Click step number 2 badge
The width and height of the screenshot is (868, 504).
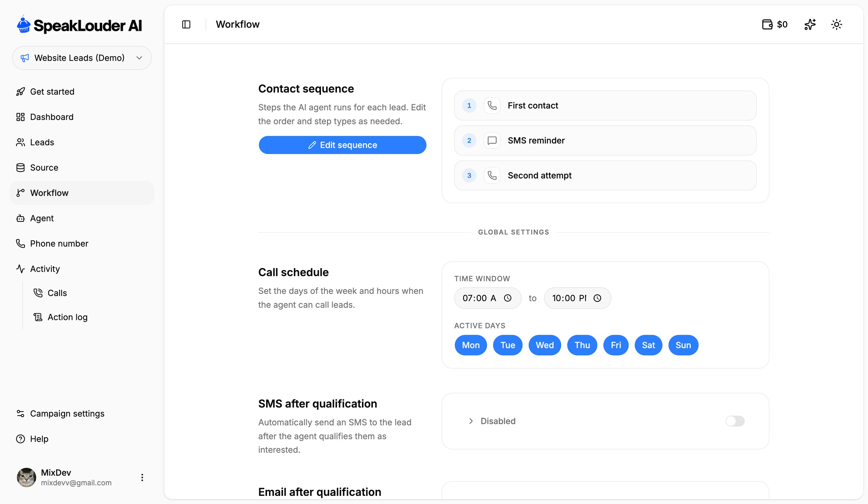pyautogui.click(x=469, y=140)
